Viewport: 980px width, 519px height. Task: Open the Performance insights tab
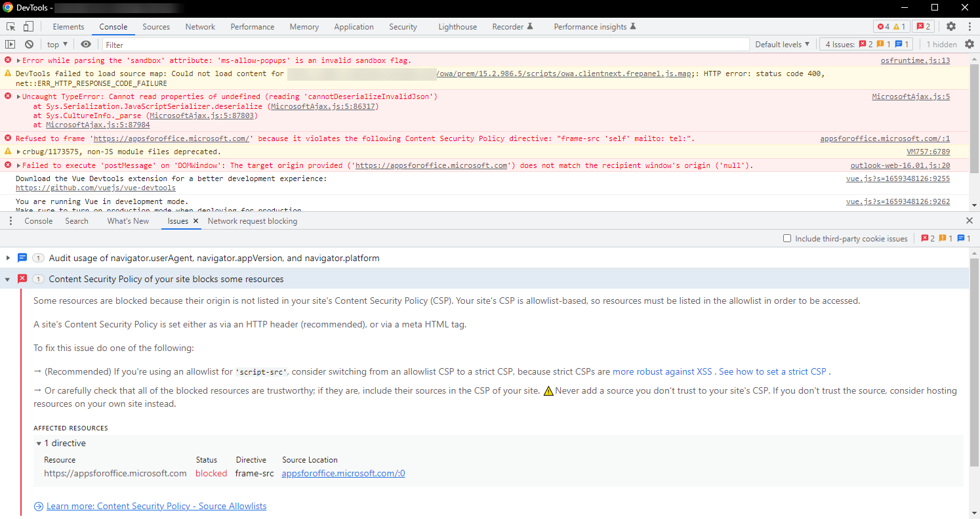click(x=594, y=27)
